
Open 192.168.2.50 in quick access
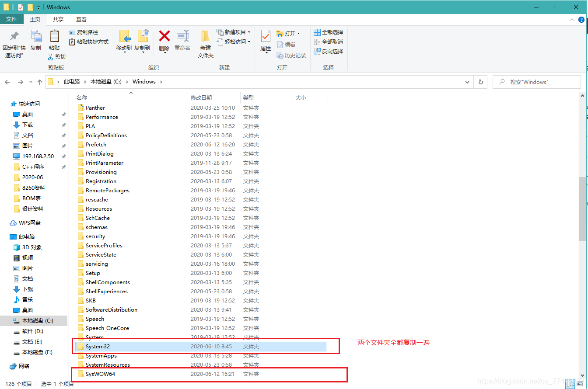(38, 156)
